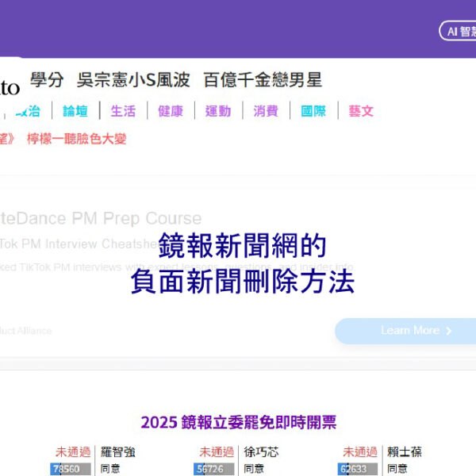Go to the 消費 section
This screenshot has height=476, width=476.
pos(266,111)
